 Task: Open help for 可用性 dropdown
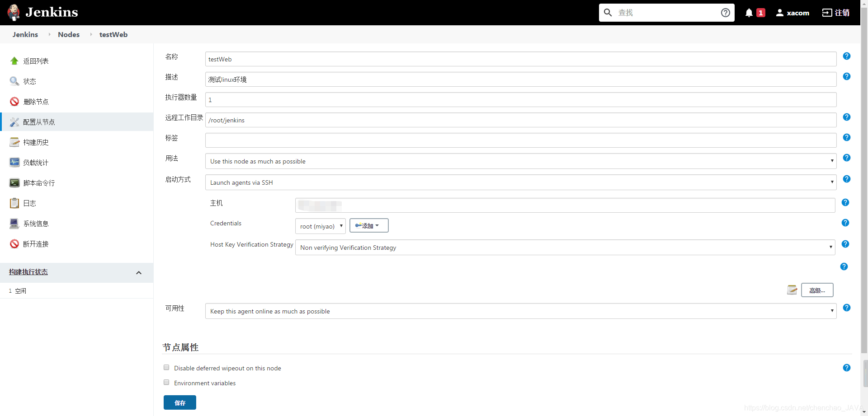[x=847, y=308]
